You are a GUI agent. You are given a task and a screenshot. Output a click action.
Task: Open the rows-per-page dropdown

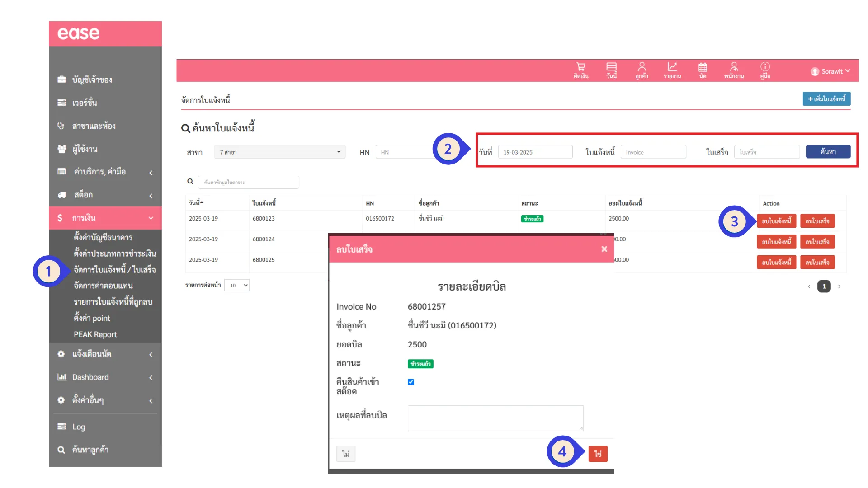coord(237,285)
